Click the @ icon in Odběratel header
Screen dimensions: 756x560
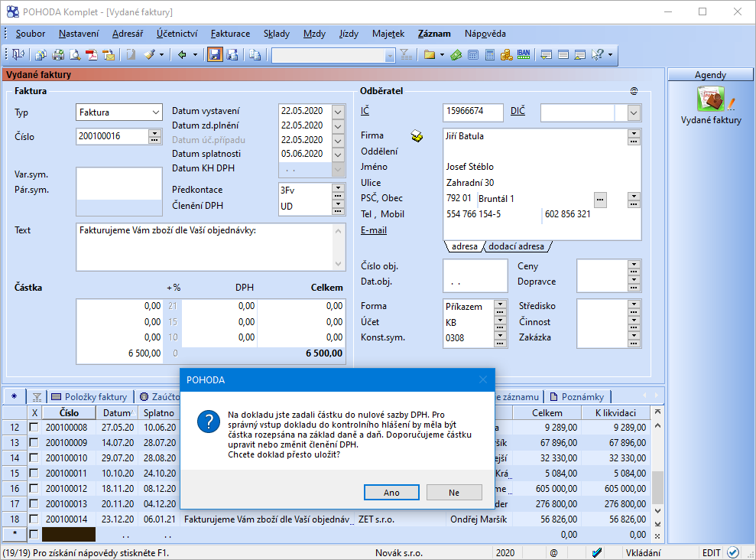point(634,91)
